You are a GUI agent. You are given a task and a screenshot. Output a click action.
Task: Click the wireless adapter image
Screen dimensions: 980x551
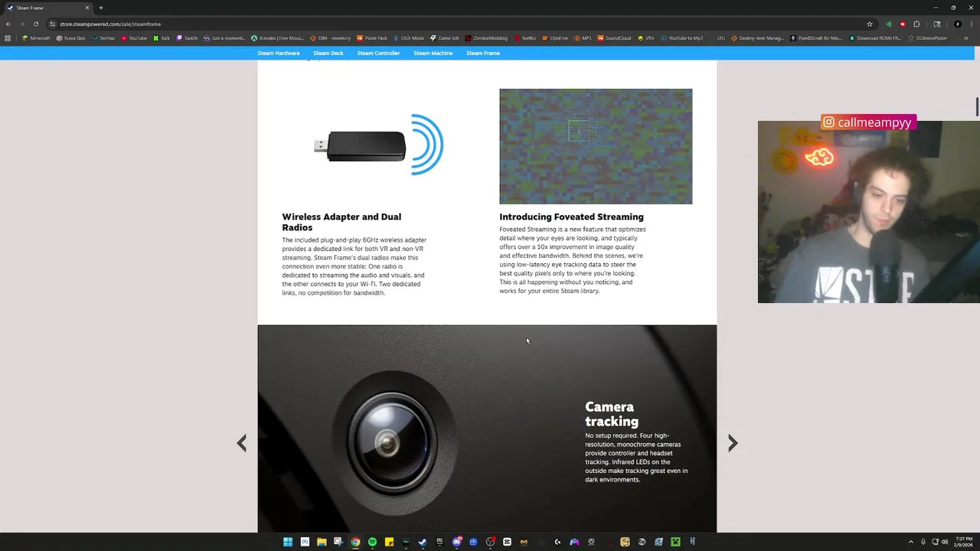click(378, 145)
